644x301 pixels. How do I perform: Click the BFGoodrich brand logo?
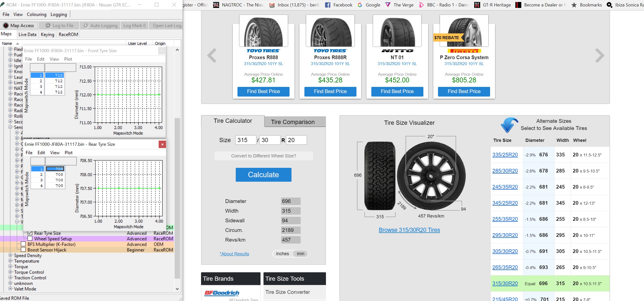(x=222, y=293)
